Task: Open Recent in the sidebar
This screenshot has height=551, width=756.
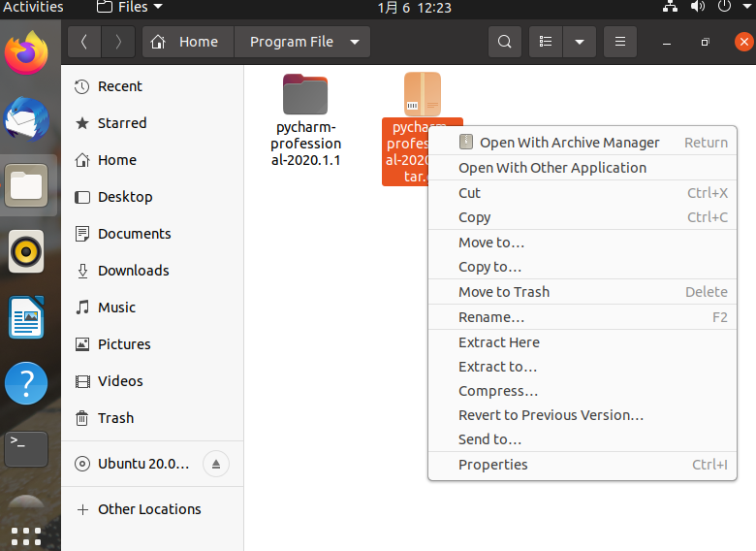Action: [152, 86]
